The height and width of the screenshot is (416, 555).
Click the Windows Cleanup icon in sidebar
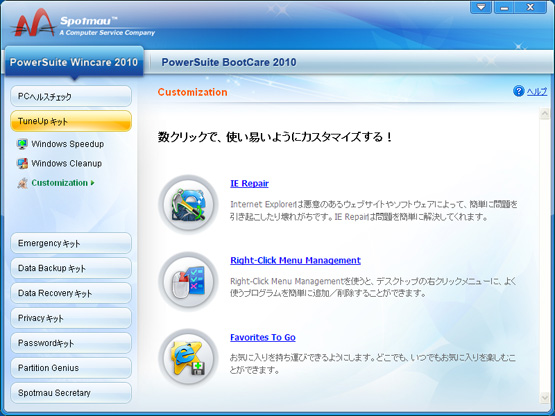tap(22, 163)
